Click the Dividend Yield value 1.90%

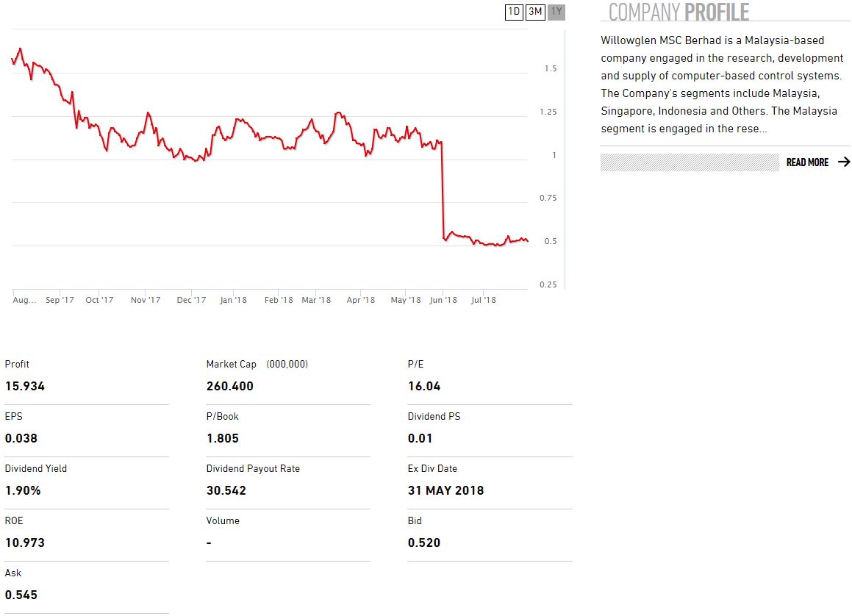point(23,490)
